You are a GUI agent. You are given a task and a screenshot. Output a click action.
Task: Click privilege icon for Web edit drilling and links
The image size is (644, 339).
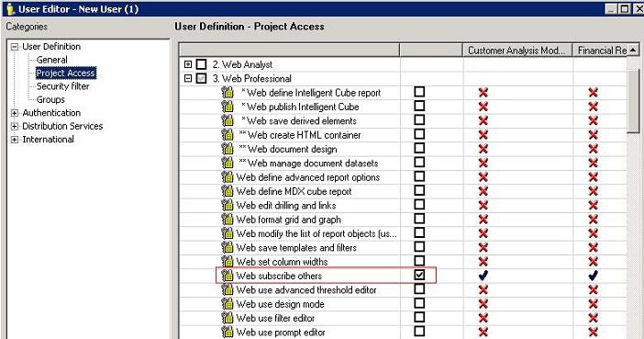tap(228, 205)
